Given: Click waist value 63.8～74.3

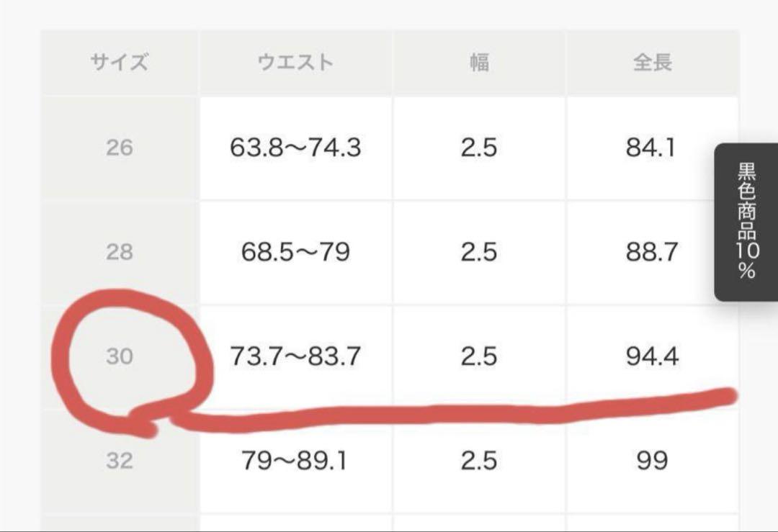Looking at the screenshot, I should pos(295,148).
